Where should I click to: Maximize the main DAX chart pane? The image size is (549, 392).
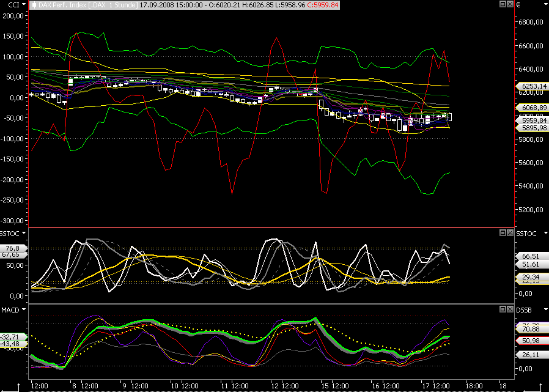(x=503, y=4)
